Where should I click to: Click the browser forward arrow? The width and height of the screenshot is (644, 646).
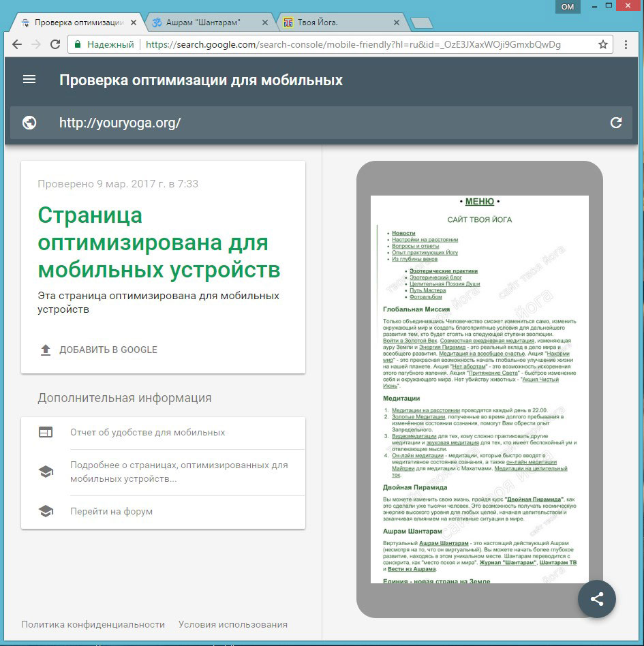click(36, 44)
